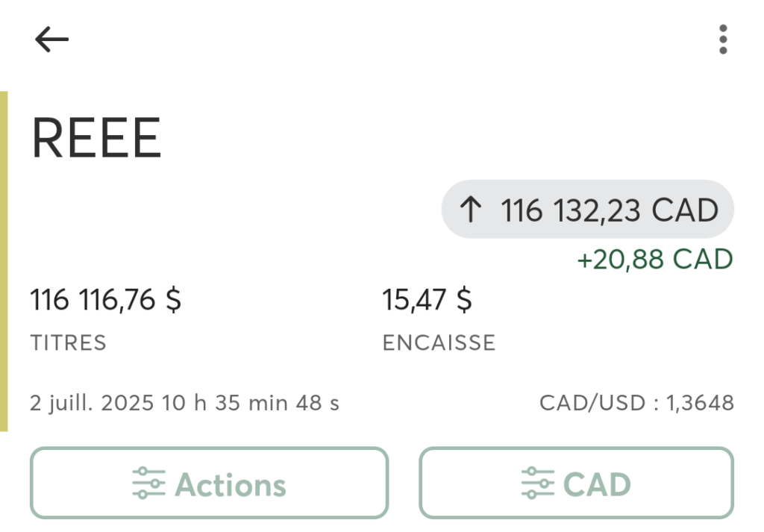Select the +20,88 CAD gain value

pyautogui.click(x=655, y=259)
